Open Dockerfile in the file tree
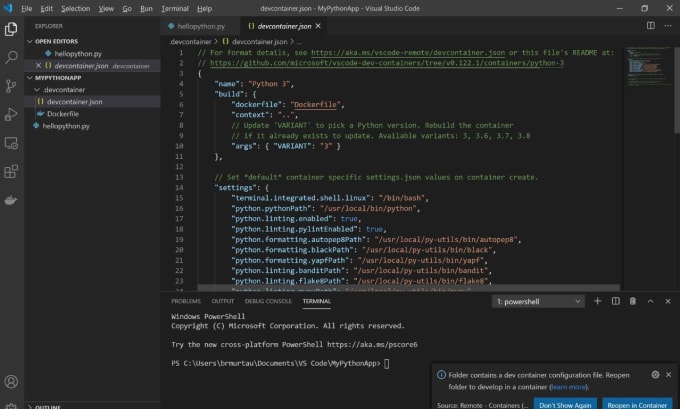 pos(63,114)
